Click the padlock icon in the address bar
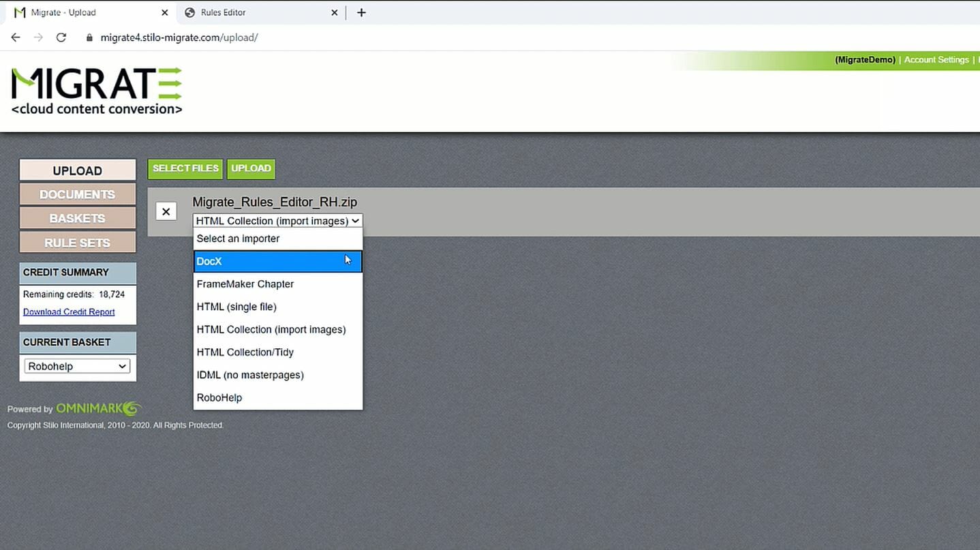The width and height of the screenshot is (980, 550). coord(89,37)
